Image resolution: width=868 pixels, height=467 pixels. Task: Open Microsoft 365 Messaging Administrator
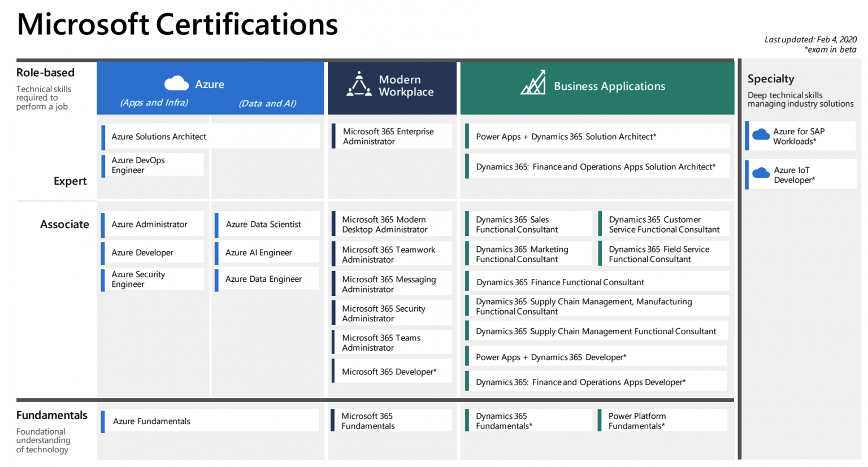point(392,284)
